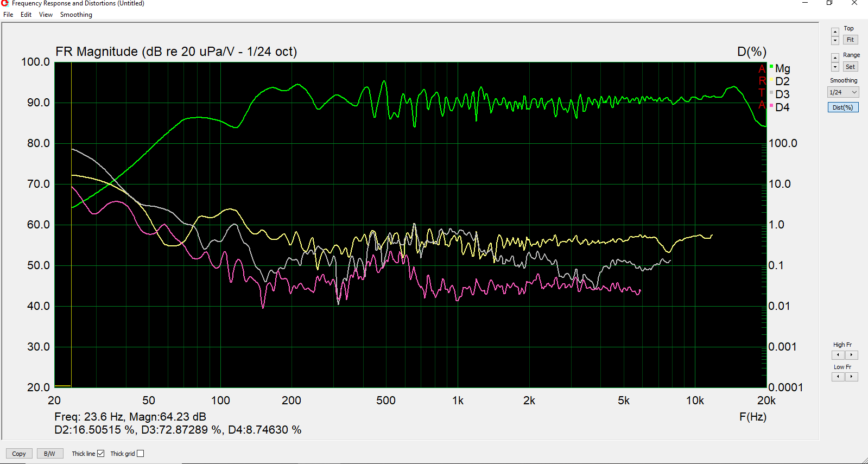868x464 pixels.
Task: Decrease Low Fr with left arrow
Action: [838, 377]
